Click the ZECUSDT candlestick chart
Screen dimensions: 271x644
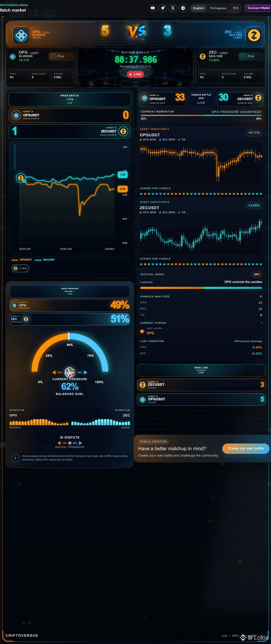pos(201,235)
